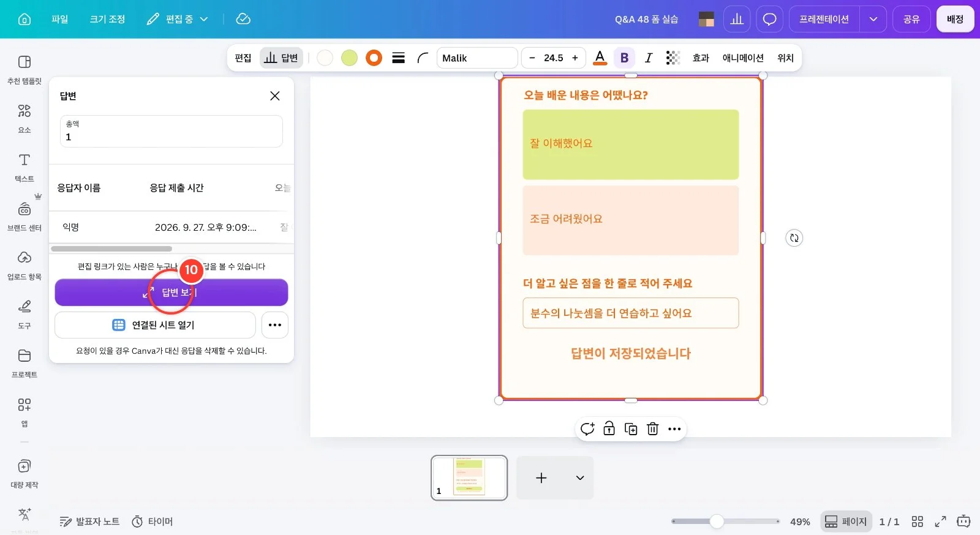Open 추천 템플릿 sidebar panel
The height and width of the screenshot is (535, 980).
[24, 69]
